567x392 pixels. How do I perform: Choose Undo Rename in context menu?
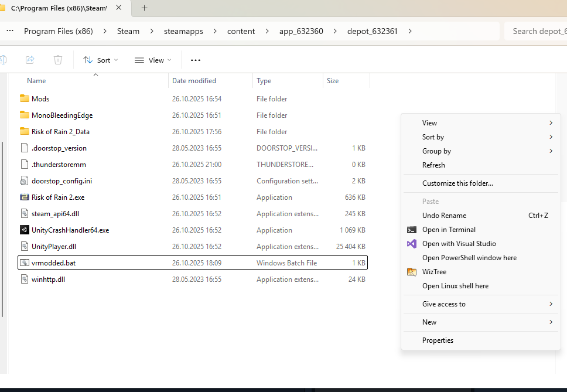[x=481, y=216]
